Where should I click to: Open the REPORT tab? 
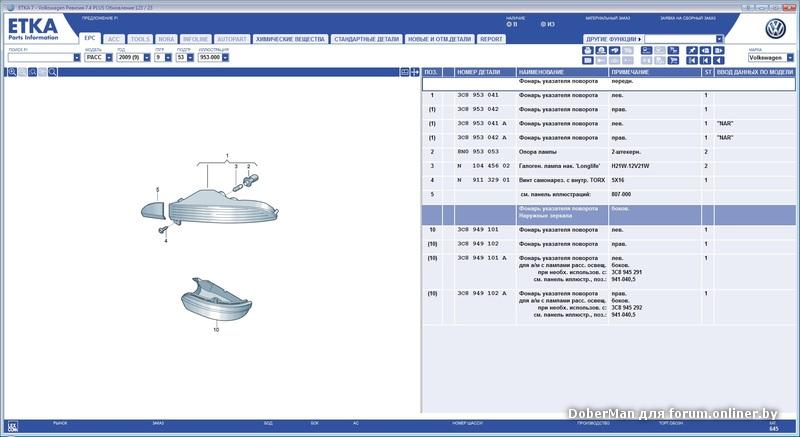pos(491,39)
